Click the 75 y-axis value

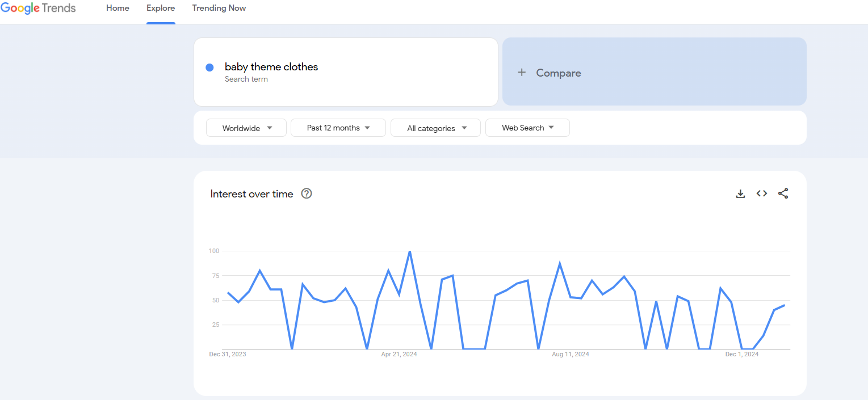pyautogui.click(x=216, y=276)
